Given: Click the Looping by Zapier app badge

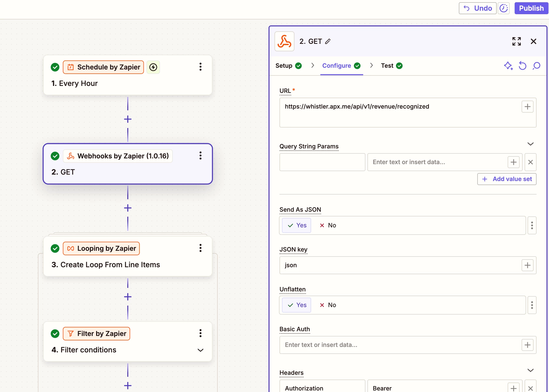Looking at the screenshot, I should (x=101, y=249).
